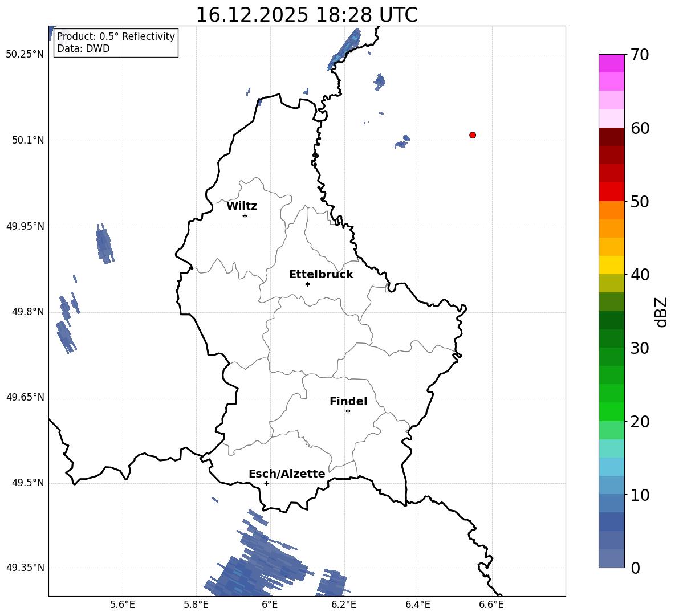Click the Findel location label
675x616 pixels.
[x=348, y=401]
